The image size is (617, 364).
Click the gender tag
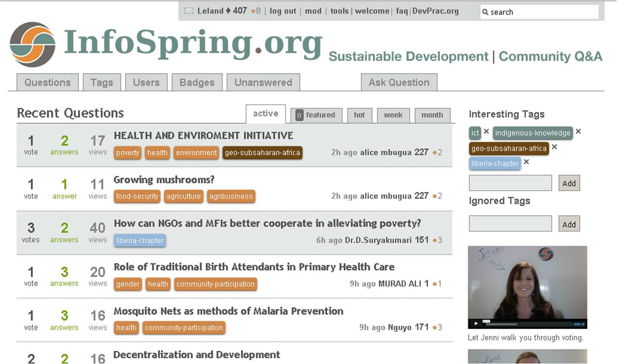(x=128, y=284)
